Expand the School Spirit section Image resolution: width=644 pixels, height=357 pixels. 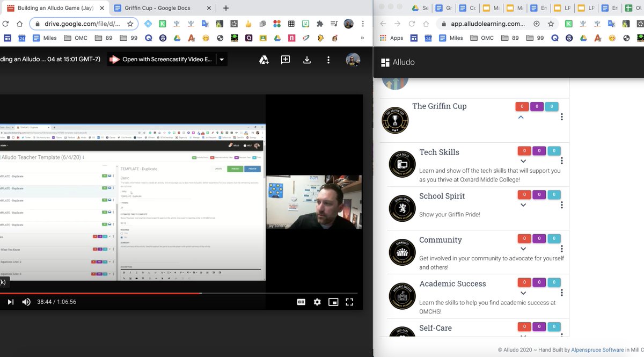[x=523, y=205]
